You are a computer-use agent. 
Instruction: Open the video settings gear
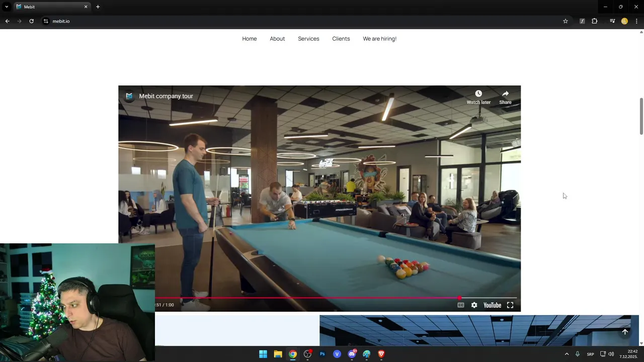pos(474,305)
